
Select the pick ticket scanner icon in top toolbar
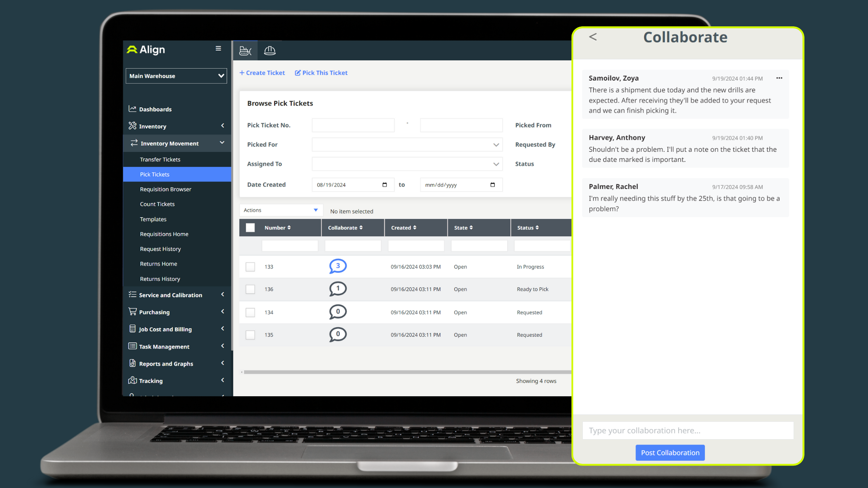pyautogui.click(x=245, y=50)
